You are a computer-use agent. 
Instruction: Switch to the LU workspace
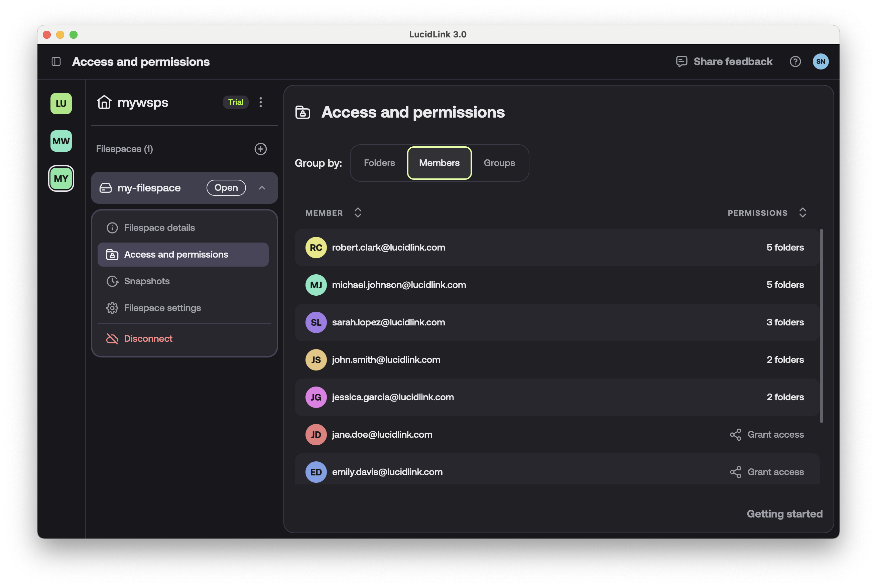coord(61,104)
